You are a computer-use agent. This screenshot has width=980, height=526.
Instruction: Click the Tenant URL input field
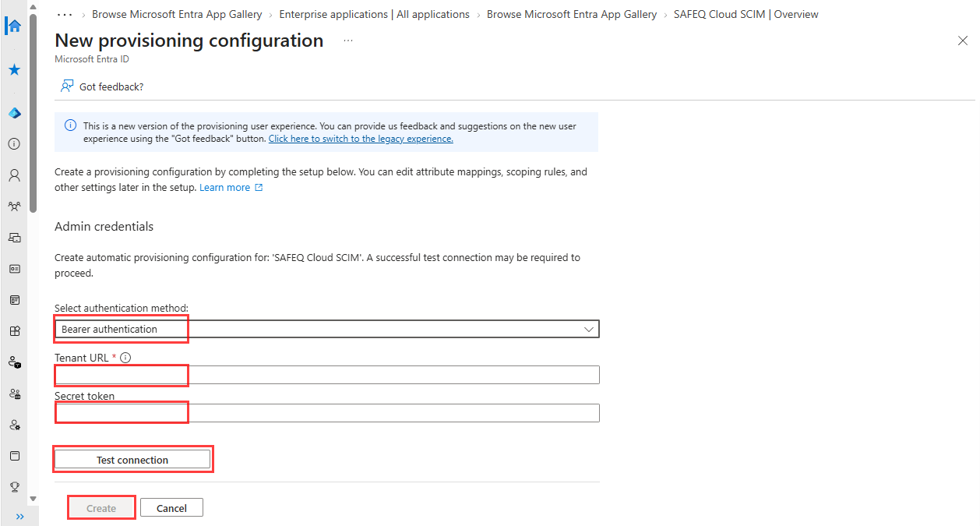327,375
